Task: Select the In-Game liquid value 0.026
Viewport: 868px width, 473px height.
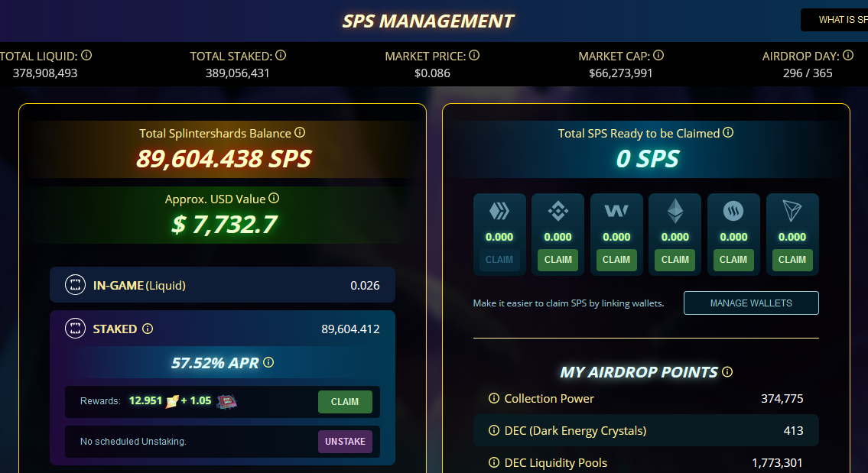Action: [x=365, y=286]
